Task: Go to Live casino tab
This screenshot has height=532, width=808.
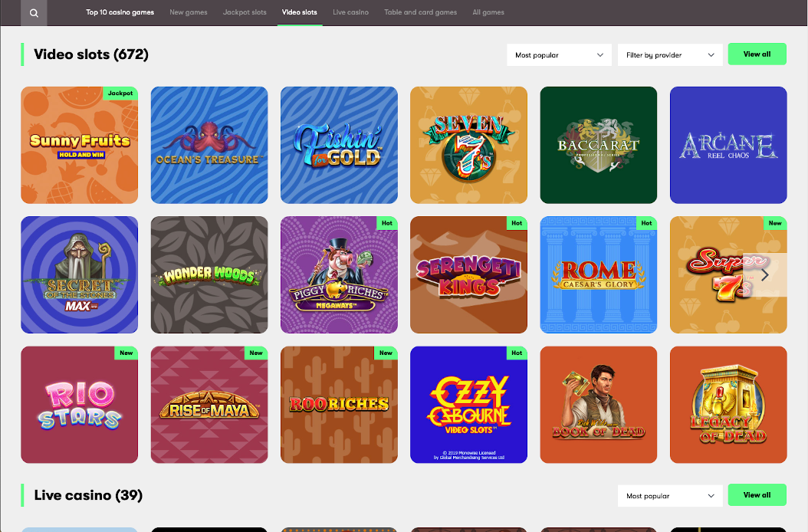Action: click(x=351, y=12)
